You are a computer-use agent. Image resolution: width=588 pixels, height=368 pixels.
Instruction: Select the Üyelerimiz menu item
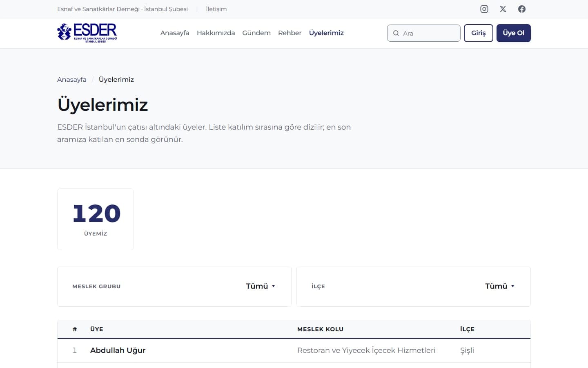coord(326,33)
